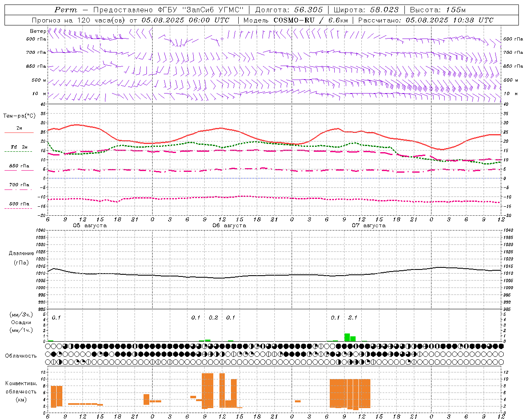Click the "05 августа" date label

click(90, 226)
